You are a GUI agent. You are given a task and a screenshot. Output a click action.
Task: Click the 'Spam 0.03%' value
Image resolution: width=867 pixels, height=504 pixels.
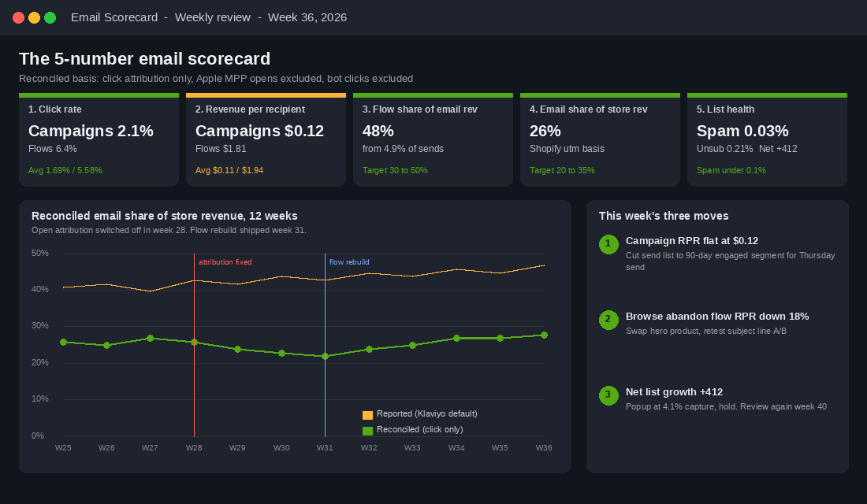pyautogui.click(x=742, y=131)
